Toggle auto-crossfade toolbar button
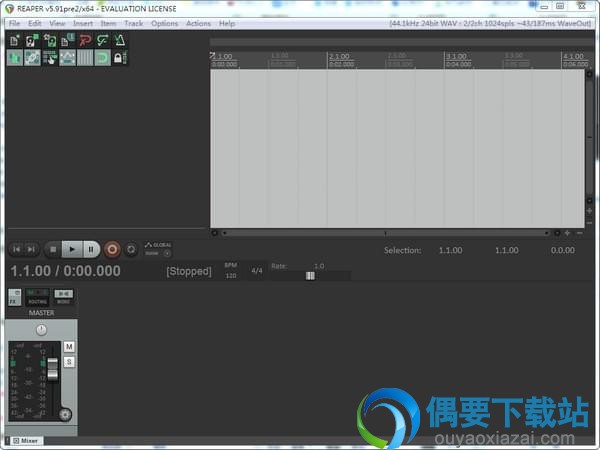Viewport: 600px width, 450px height. click(15, 58)
